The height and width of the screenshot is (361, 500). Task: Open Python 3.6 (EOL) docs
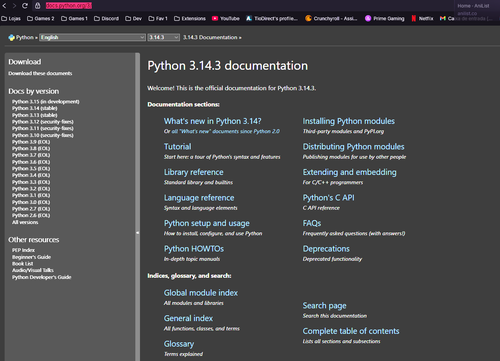(31, 162)
